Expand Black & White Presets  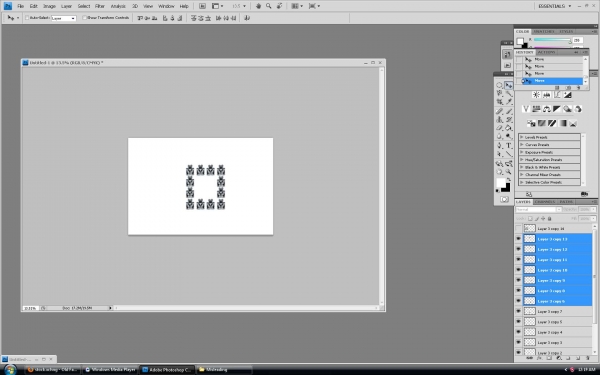click(521, 167)
